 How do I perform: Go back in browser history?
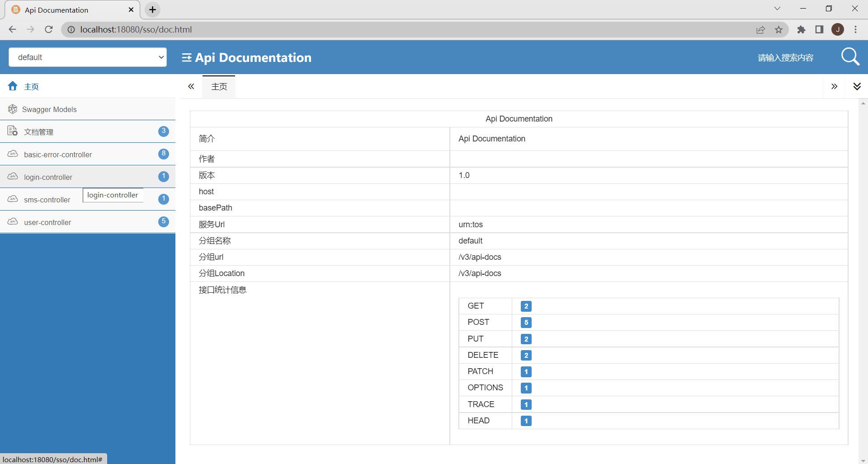[12, 29]
